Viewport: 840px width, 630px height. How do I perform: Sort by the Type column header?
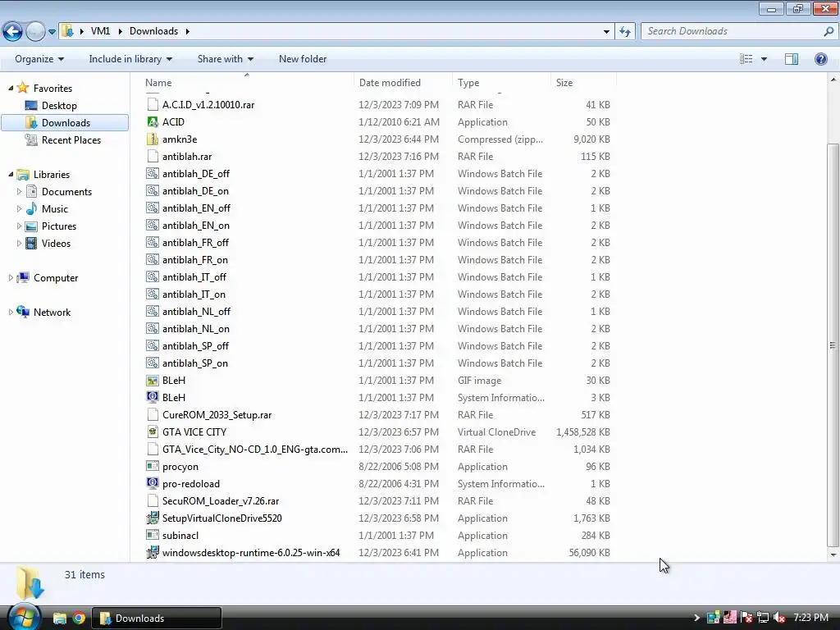(501, 83)
